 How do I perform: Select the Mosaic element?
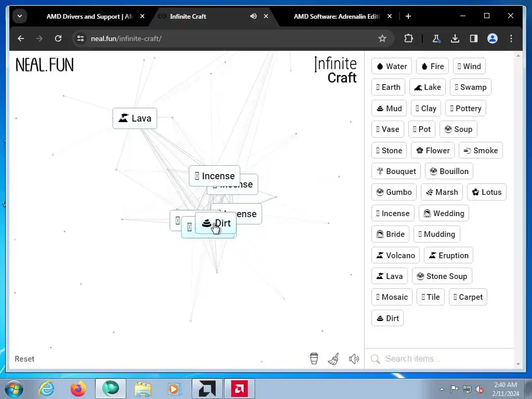(392, 297)
